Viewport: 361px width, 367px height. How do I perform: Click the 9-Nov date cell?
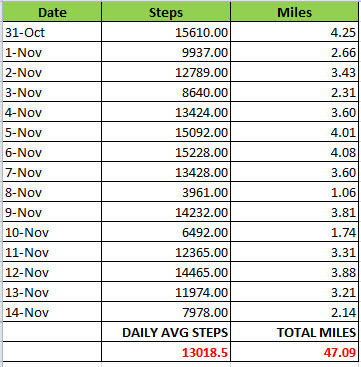[x=52, y=212]
